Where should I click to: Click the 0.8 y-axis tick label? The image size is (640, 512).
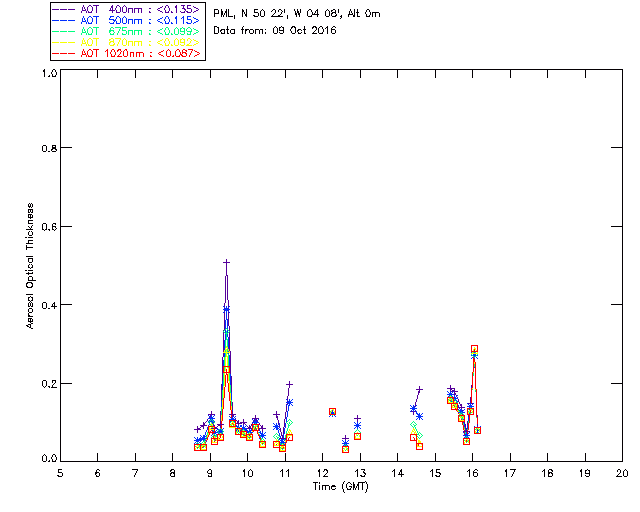point(49,148)
